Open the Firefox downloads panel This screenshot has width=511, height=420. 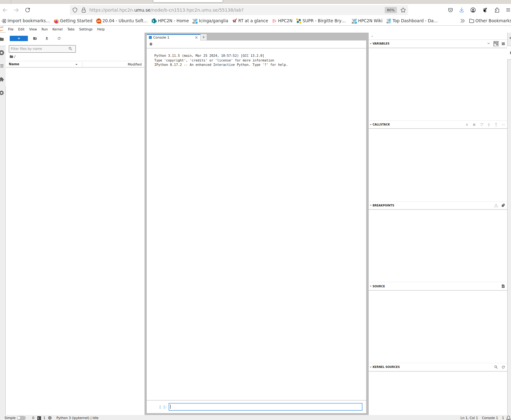461,10
